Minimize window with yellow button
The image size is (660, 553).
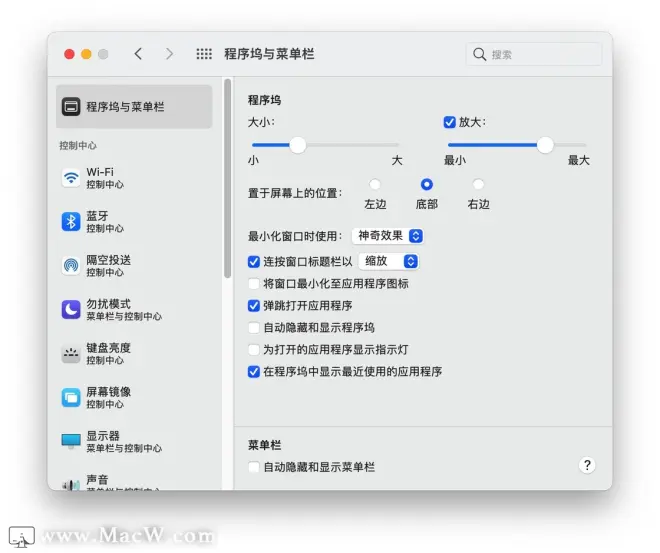(86, 54)
